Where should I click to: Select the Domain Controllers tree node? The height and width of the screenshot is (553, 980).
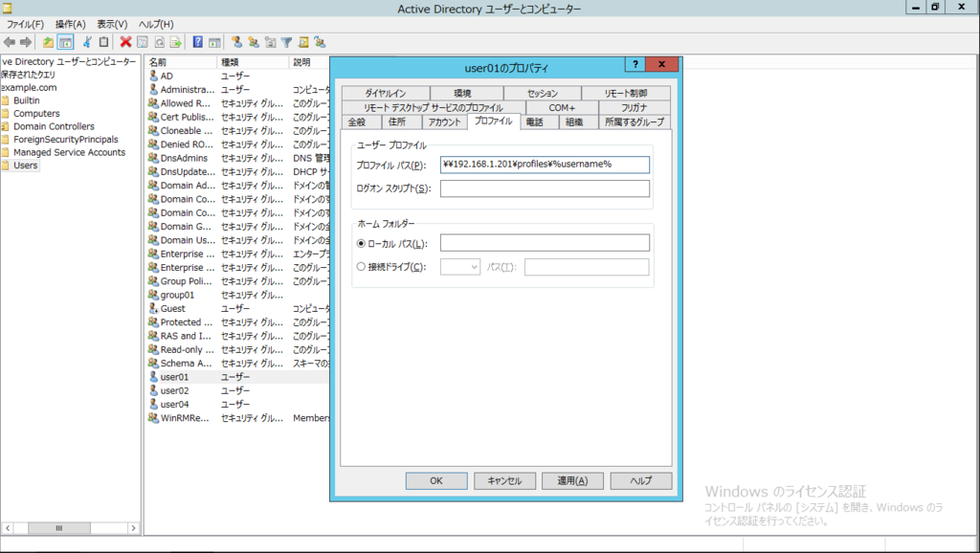[54, 126]
